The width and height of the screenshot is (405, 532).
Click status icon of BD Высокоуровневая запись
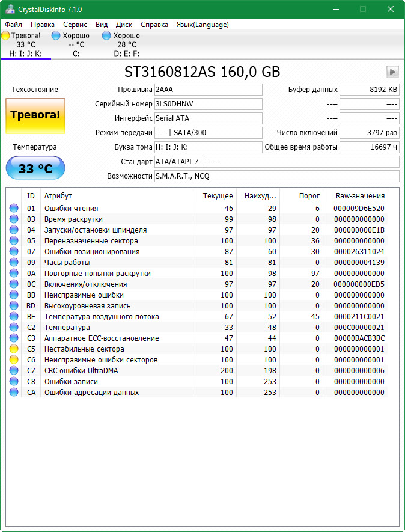pyautogui.click(x=14, y=306)
